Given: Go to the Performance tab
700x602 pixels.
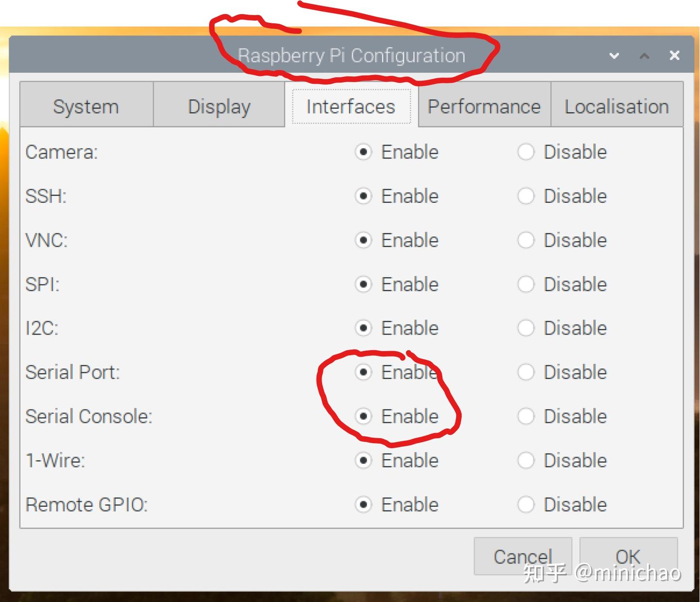Looking at the screenshot, I should click(484, 106).
